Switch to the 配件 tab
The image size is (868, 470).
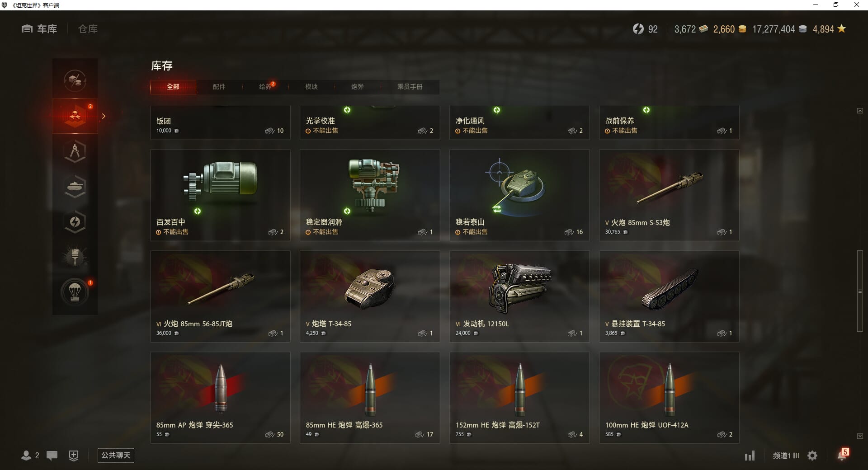tap(219, 87)
